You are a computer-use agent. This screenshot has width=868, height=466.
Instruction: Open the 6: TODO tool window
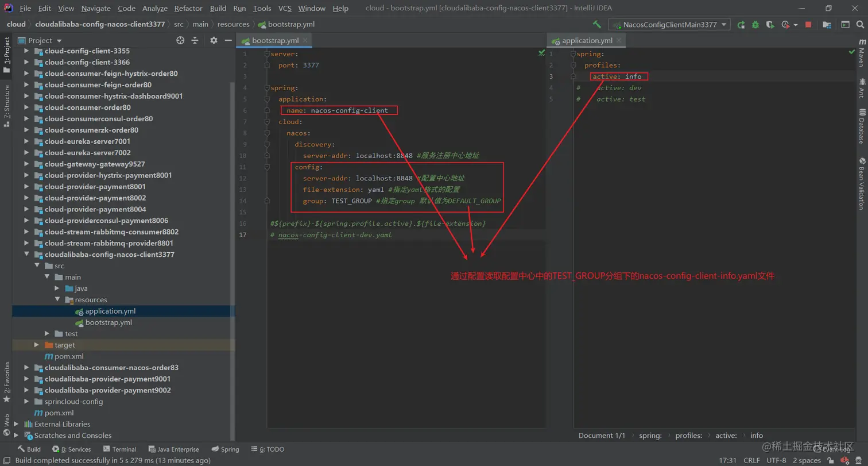(267, 449)
